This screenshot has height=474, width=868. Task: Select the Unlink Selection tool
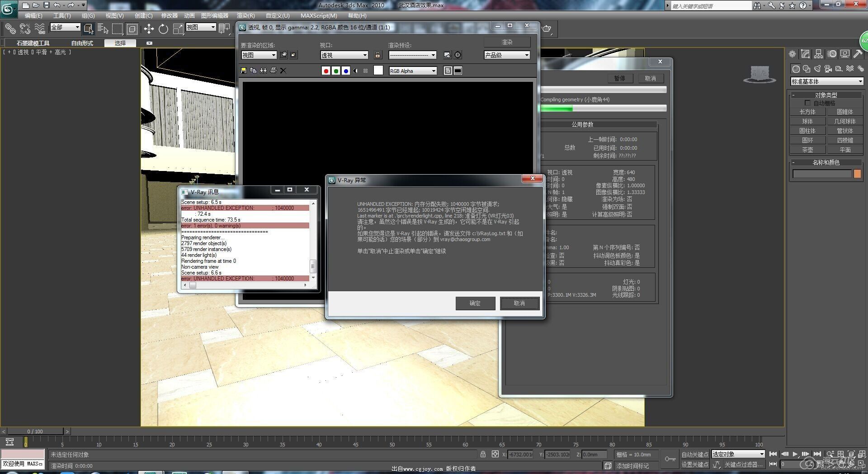[25, 29]
